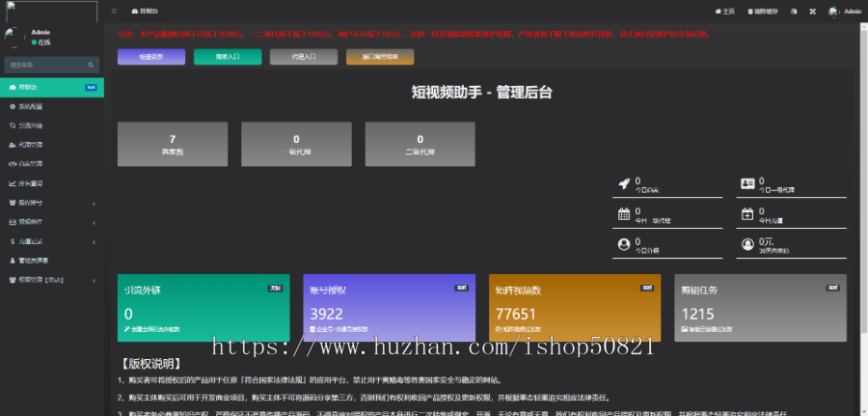Image resolution: width=868 pixels, height=416 pixels.
Task: Open the agent management sidebar item with users icon
Action: click(52, 145)
